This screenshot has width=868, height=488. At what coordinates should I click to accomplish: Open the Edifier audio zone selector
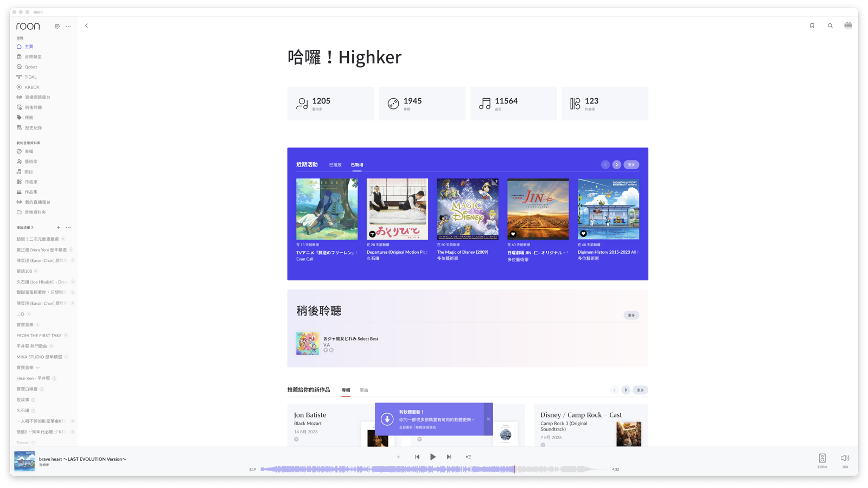tap(822, 460)
